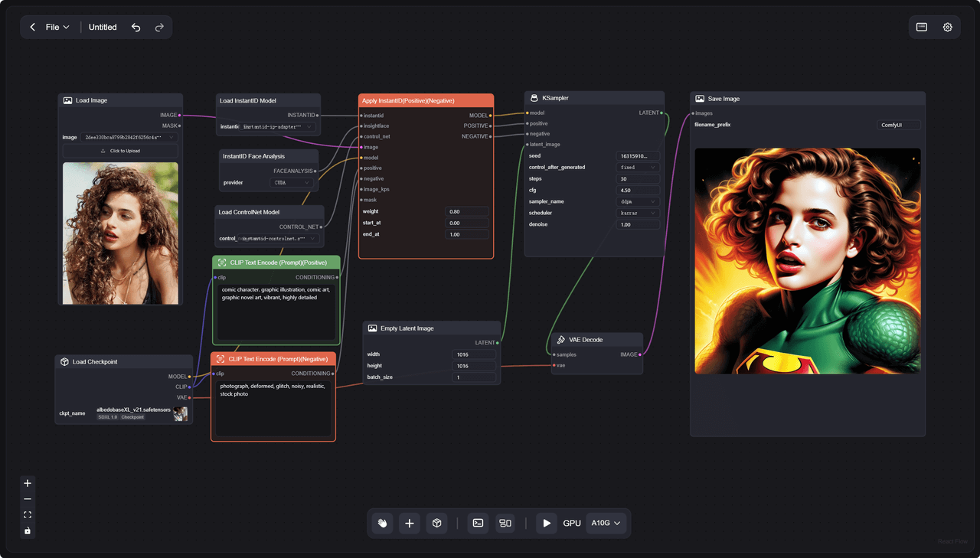Edit the steps value 30
This screenshot has width=980, height=558.
pos(639,178)
